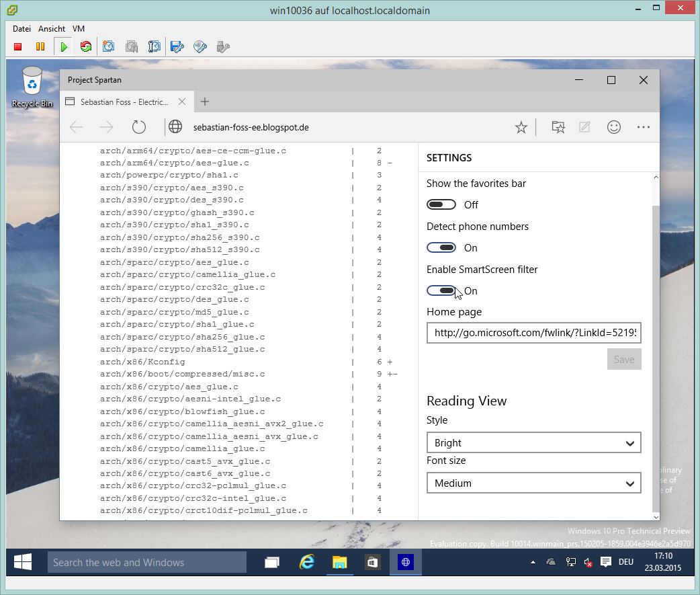Click the settings scrollbar up arrow
This screenshot has height=595, width=700.
(x=656, y=177)
